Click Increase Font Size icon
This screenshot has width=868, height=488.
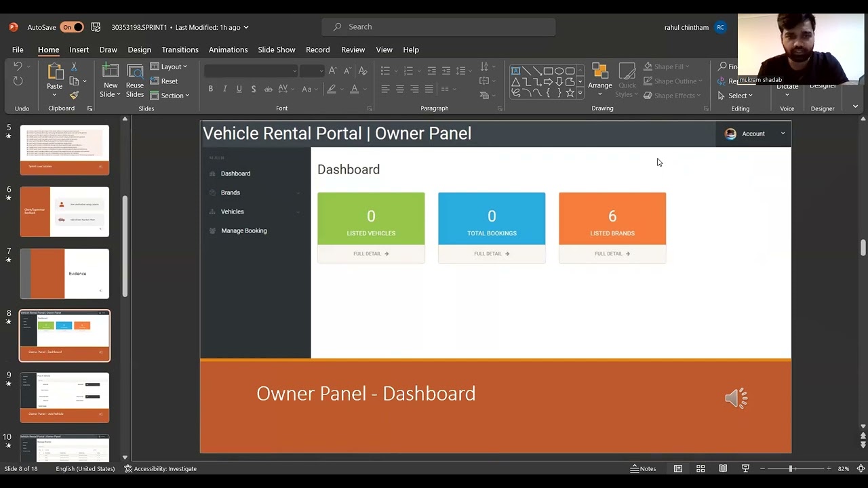coord(332,70)
